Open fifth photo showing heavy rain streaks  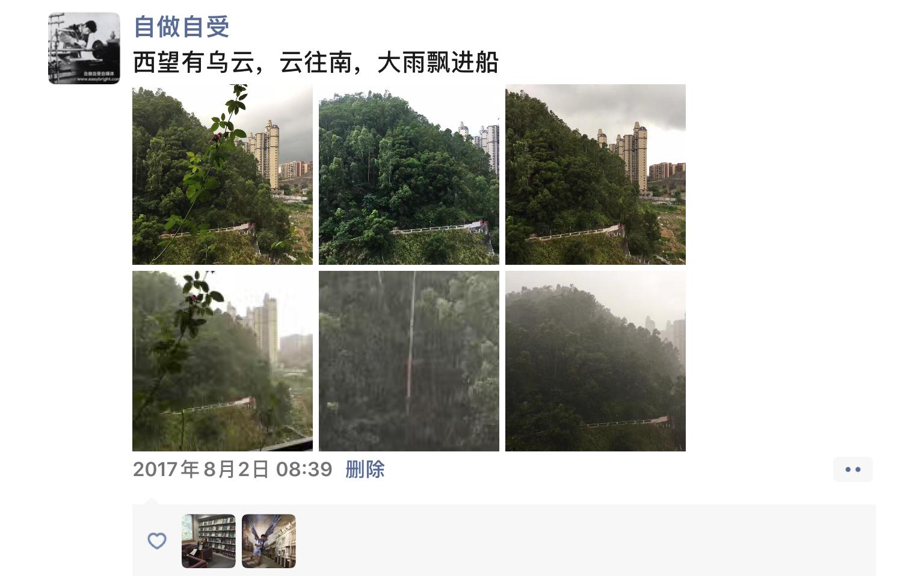(x=409, y=361)
